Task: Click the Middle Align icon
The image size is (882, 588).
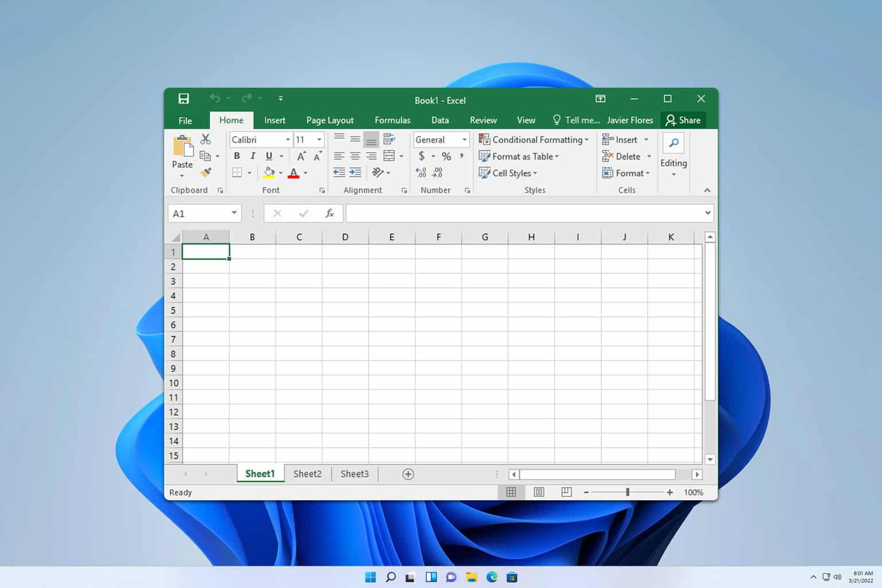Action: point(355,139)
